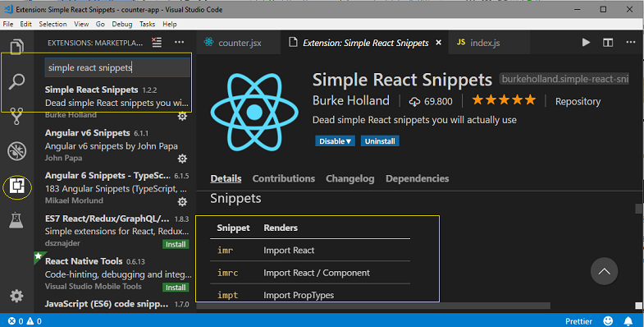
Task: Open editor more actions ellipsis
Action: pos(631,42)
